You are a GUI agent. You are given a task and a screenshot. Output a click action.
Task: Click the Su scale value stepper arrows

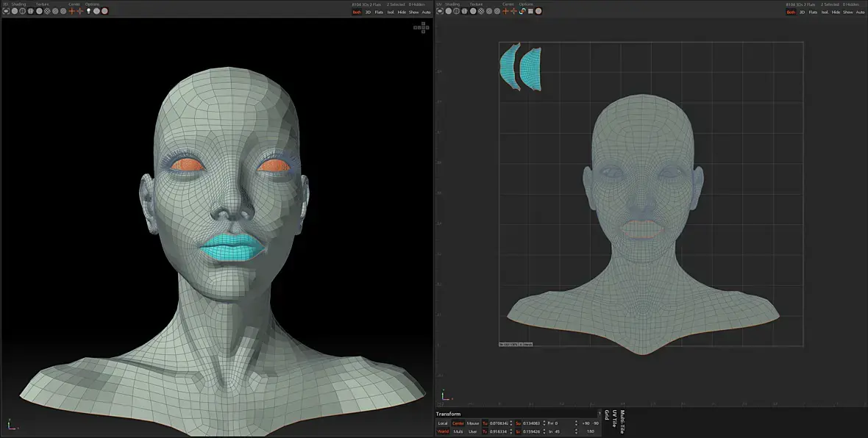[x=544, y=423]
